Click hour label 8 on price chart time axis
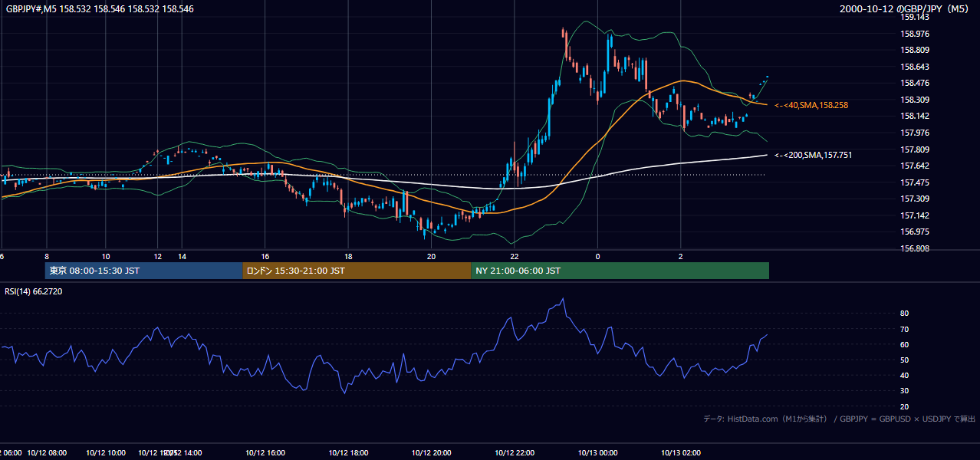The image size is (980, 460). coord(47,257)
